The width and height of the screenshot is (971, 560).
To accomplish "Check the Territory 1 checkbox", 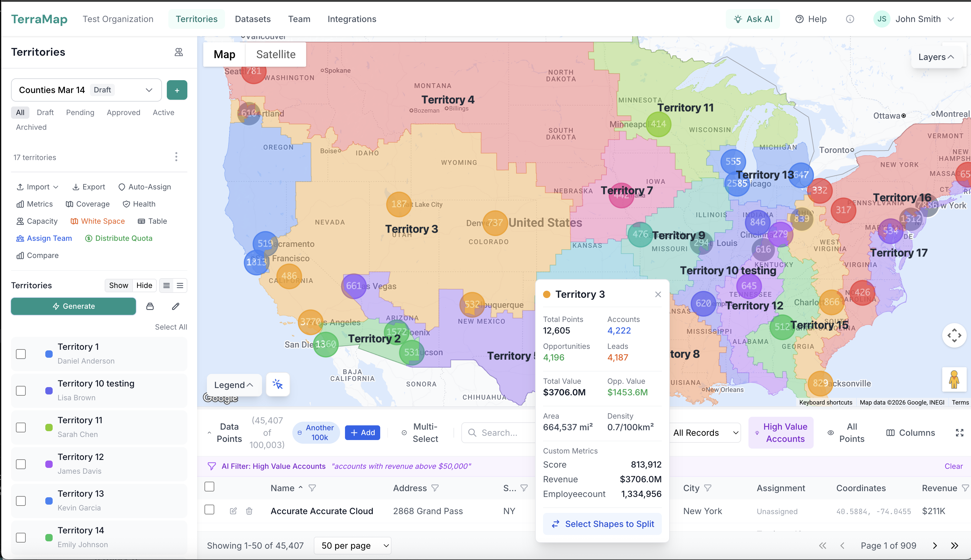I will click(x=21, y=354).
